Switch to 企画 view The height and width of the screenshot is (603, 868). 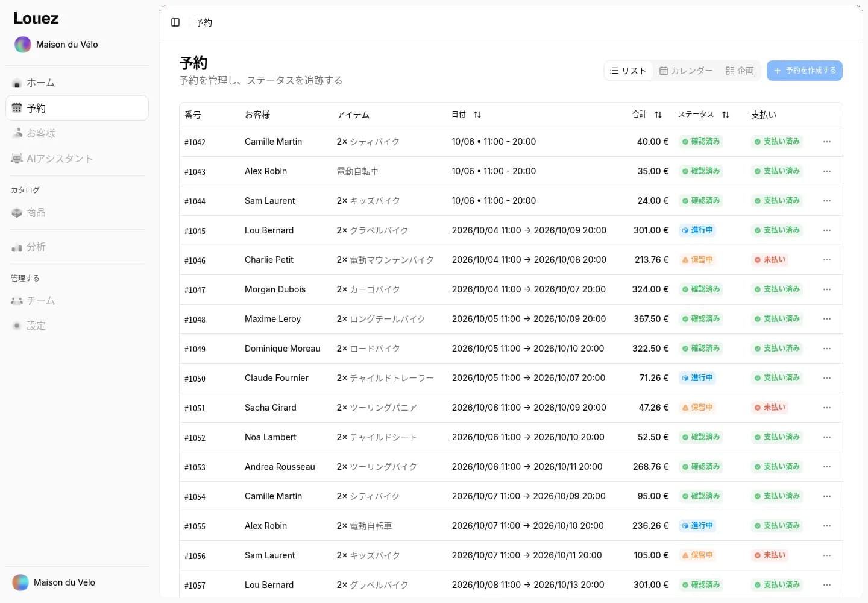740,71
